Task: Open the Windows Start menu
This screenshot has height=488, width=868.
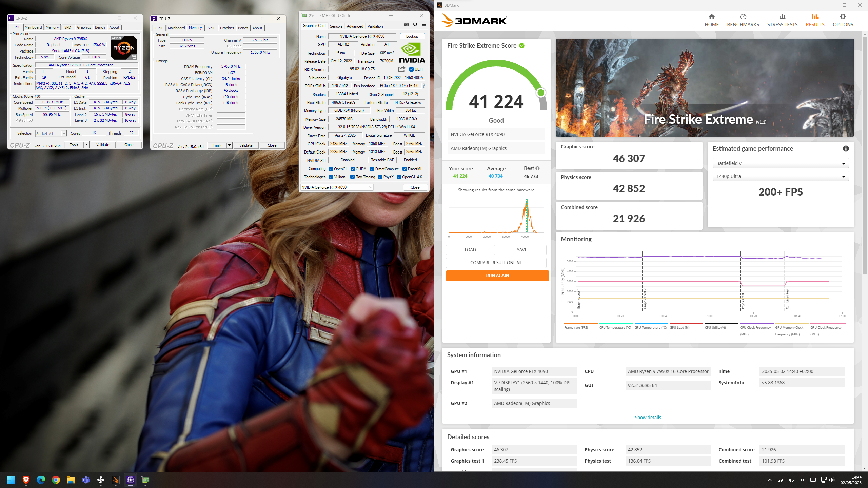Action: [x=11, y=480]
